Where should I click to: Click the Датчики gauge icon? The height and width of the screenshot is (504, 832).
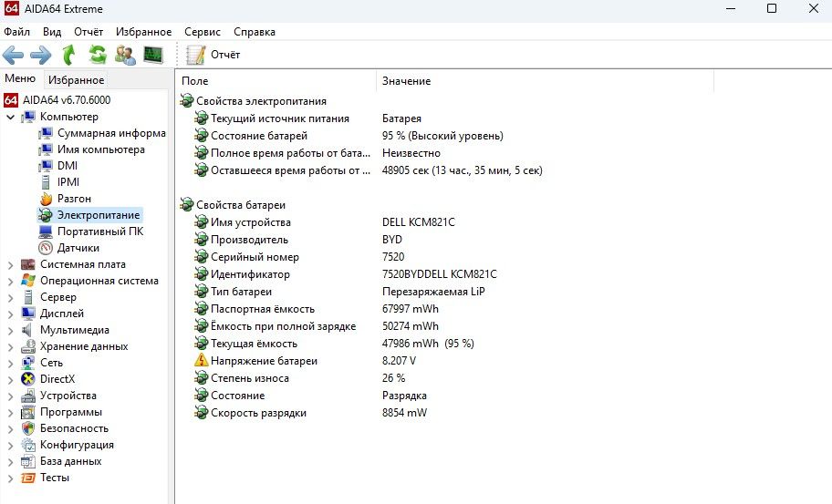click(x=47, y=248)
